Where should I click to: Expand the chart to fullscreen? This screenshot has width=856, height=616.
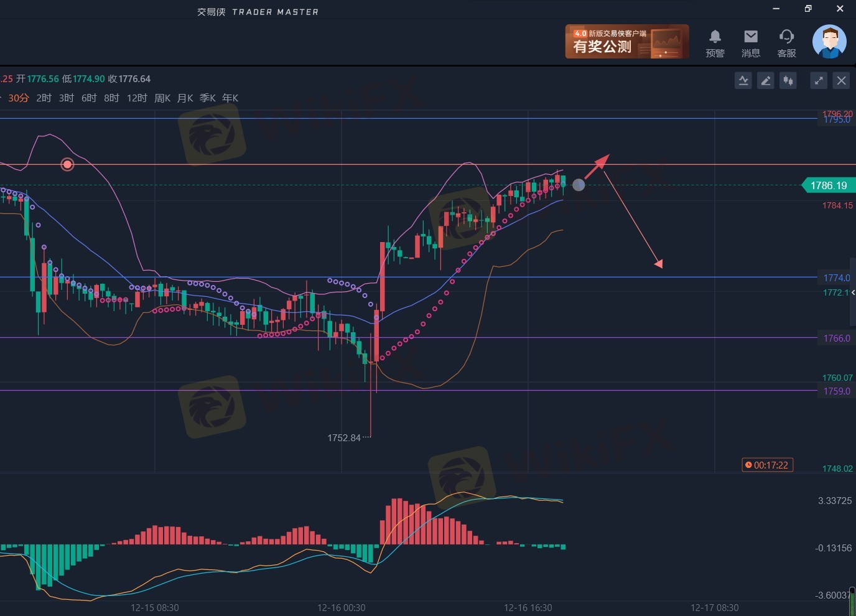[819, 80]
